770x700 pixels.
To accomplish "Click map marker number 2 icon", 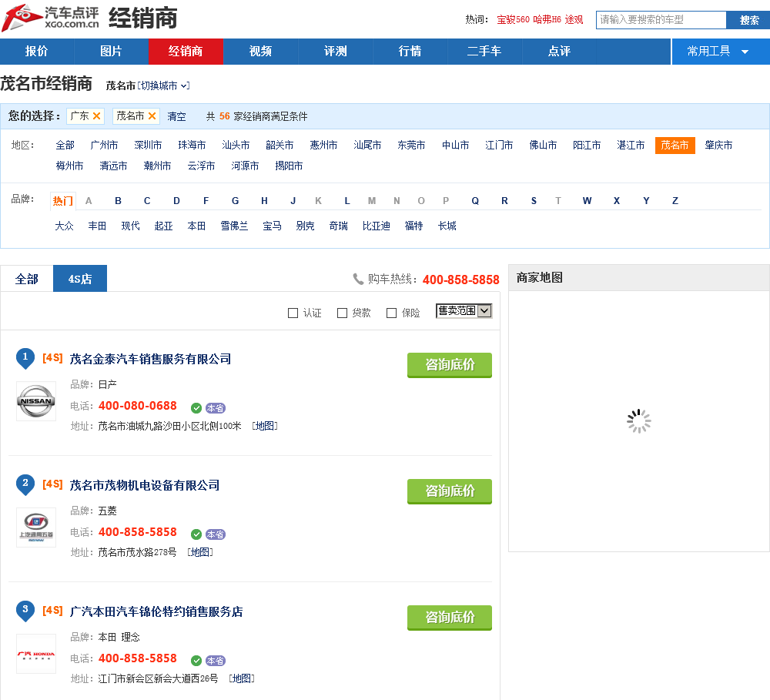I will 25,484.
